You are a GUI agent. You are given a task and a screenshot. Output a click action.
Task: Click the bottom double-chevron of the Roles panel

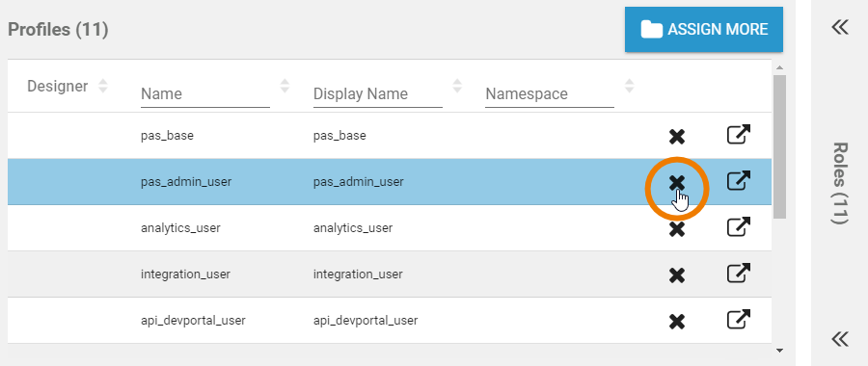pos(840,338)
